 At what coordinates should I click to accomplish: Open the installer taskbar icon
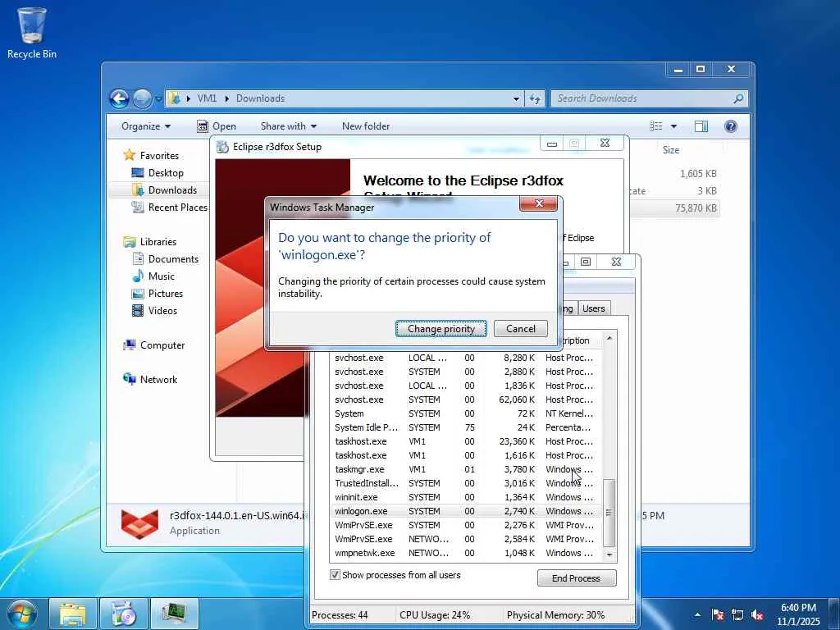pyautogui.click(x=124, y=614)
